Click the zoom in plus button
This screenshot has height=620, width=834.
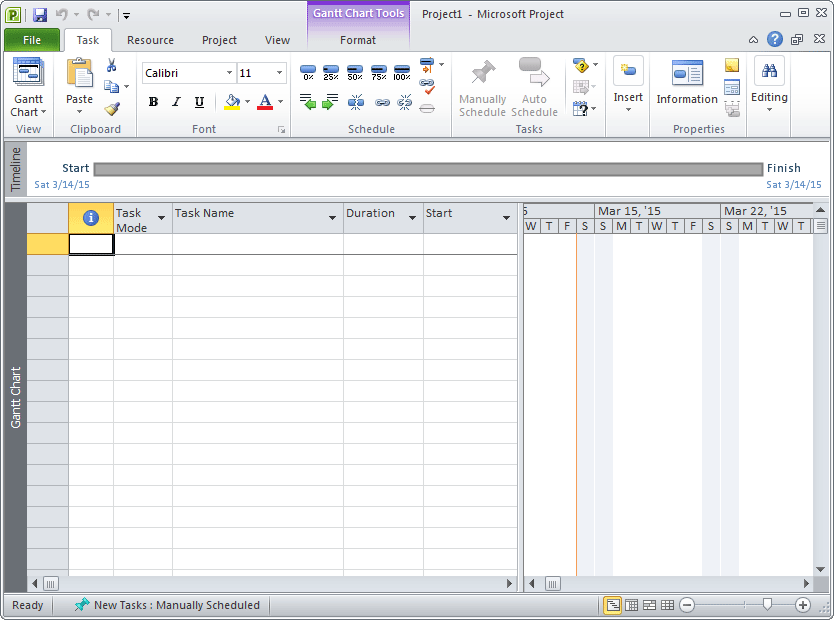[x=803, y=605]
